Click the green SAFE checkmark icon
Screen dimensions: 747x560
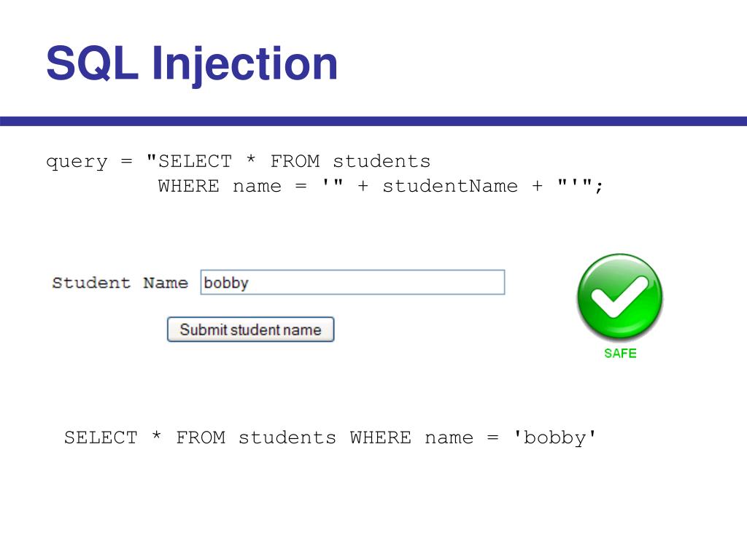tap(620, 297)
